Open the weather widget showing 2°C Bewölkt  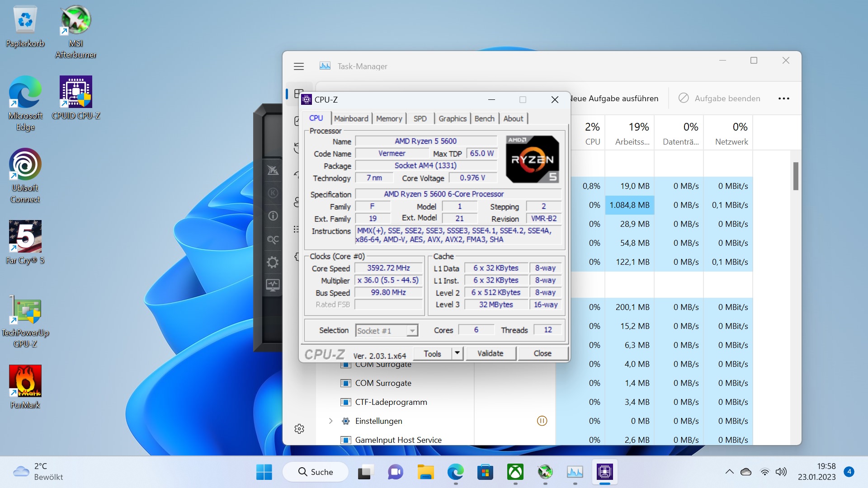coord(38,472)
